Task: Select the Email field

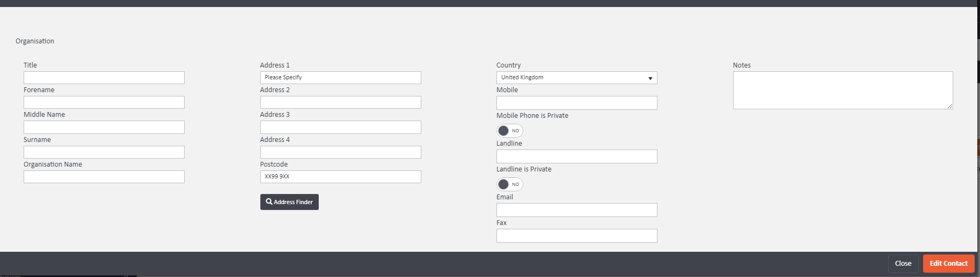Action: [x=576, y=210]
